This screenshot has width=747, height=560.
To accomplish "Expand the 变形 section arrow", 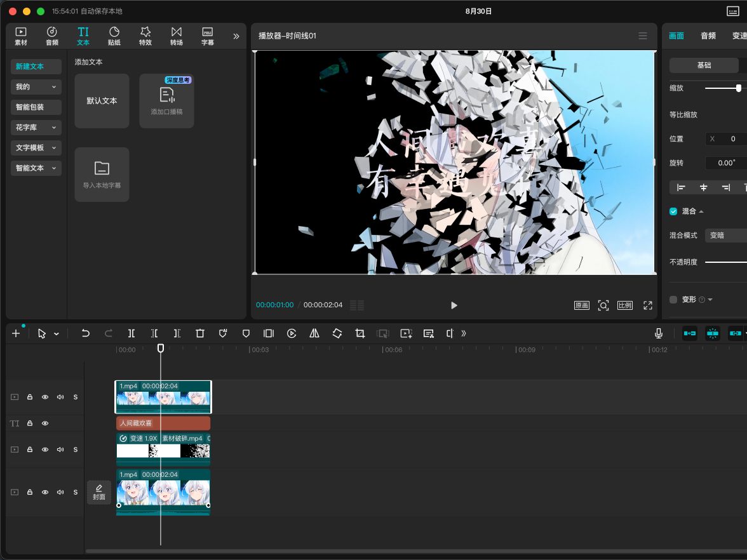I will pos(710,300).
